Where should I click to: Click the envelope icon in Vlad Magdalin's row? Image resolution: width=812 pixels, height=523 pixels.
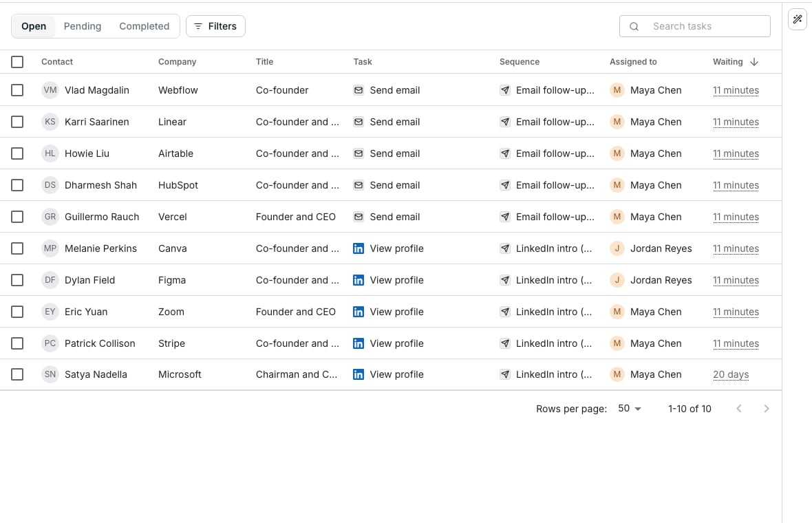pyautogui.click(x=359, y=90)
